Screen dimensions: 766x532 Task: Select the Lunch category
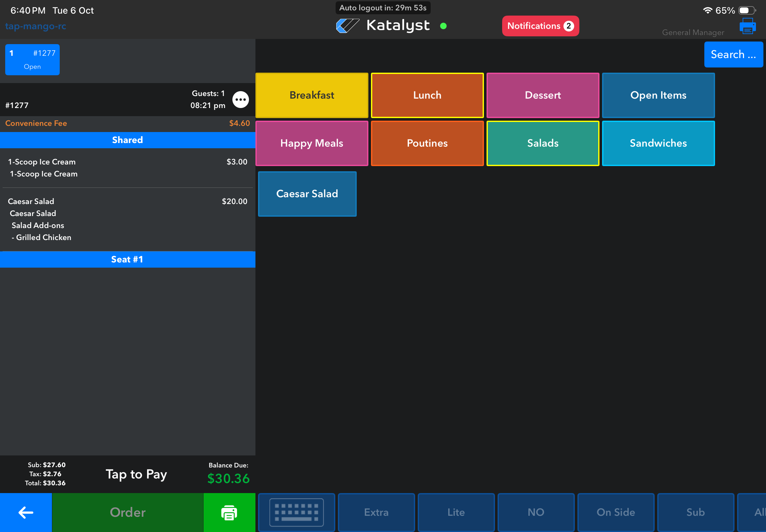point(427,95)
